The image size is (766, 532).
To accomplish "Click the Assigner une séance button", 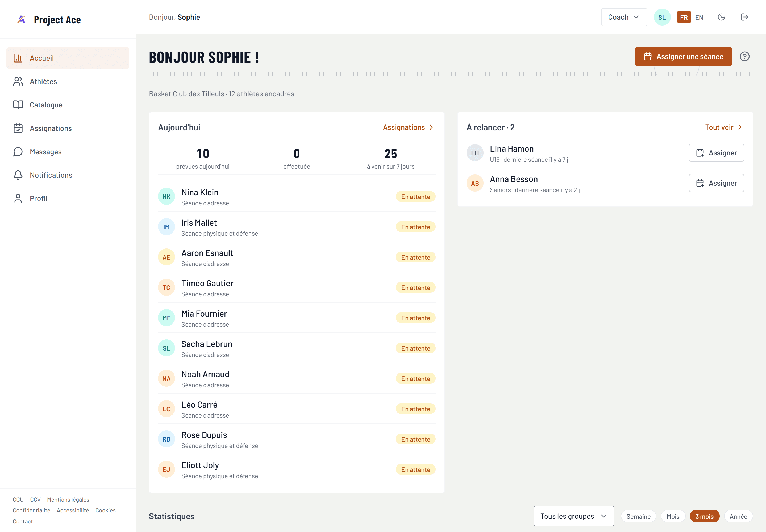I will pos(683,56).
